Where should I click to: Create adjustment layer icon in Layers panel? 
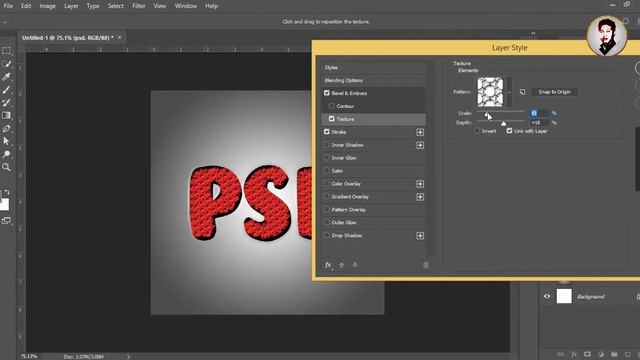(x=601, y=354)
